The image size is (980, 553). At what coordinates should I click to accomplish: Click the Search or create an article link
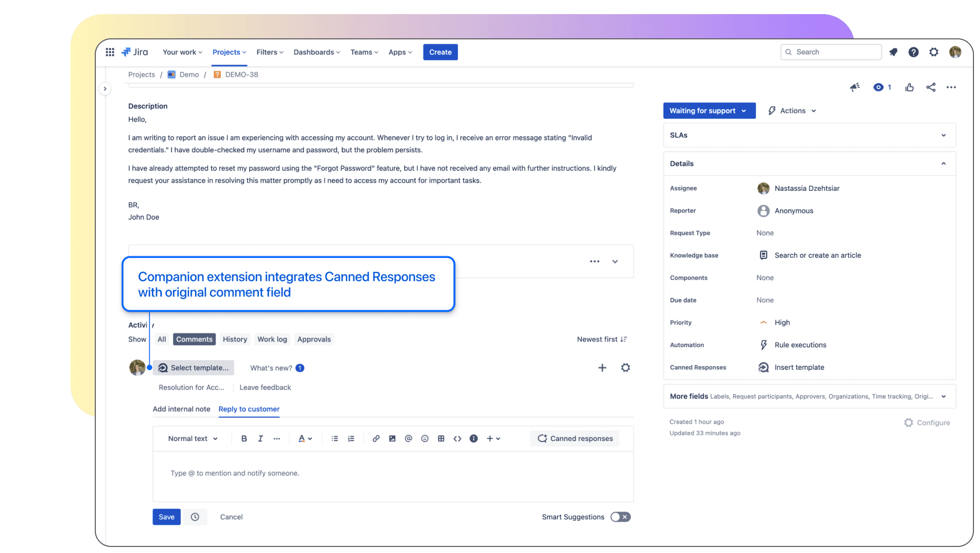[x=818, y=255]
